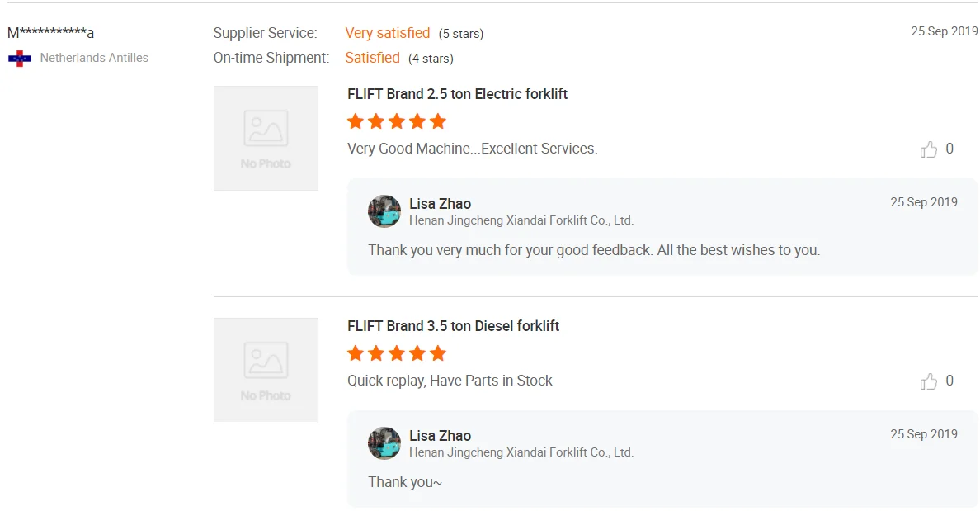Viewport: 980px width, 511px height.
Task: Click Henan Jingcheng Xiandai Forklift company name
Action: (521, 220)
